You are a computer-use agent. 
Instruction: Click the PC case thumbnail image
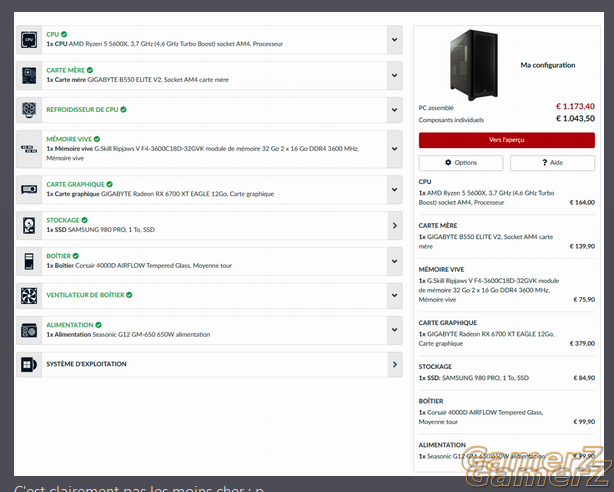tap(474, 65)
